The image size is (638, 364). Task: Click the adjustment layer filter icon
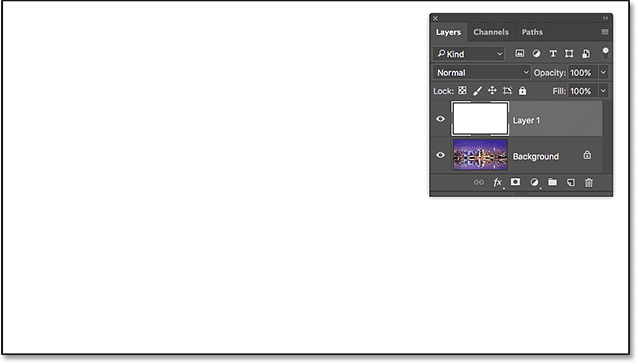pos(536,53)
